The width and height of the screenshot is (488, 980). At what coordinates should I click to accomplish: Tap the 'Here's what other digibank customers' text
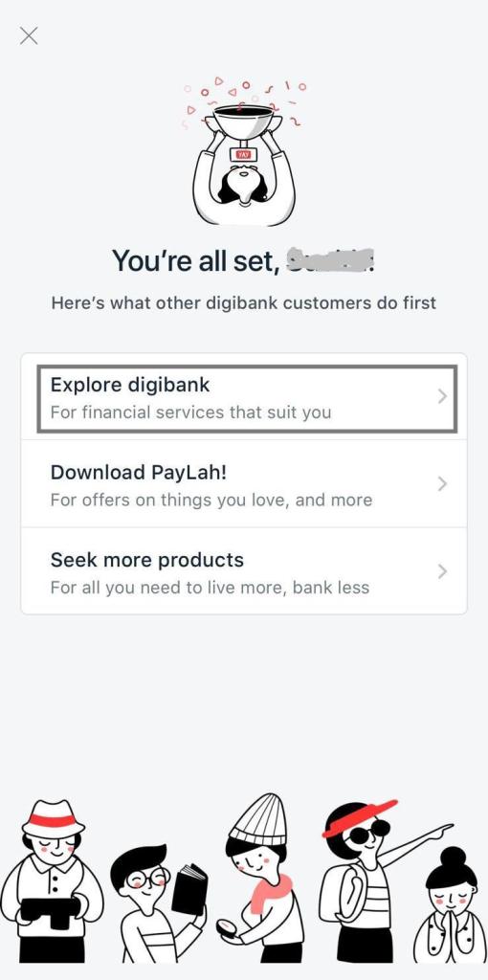click(244, 303)
